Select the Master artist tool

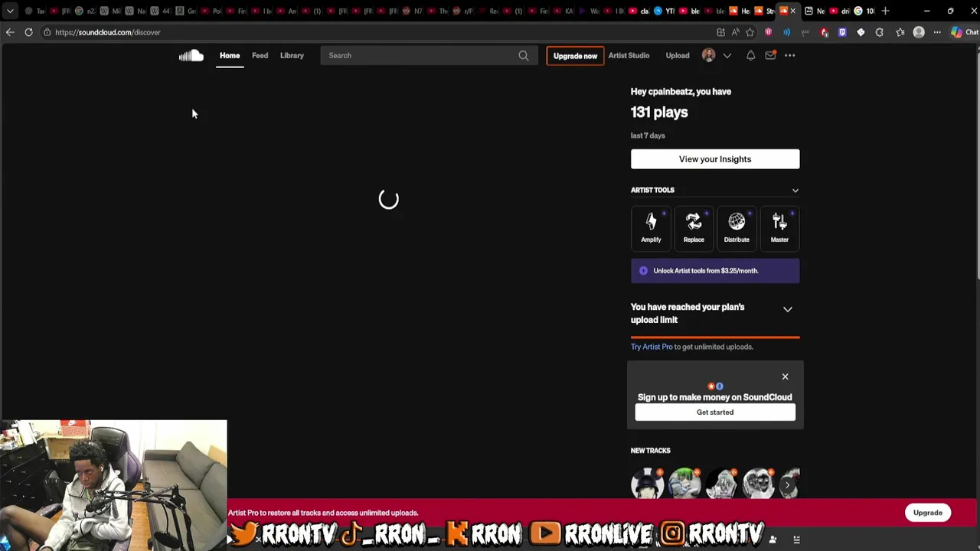pos(779,228)
